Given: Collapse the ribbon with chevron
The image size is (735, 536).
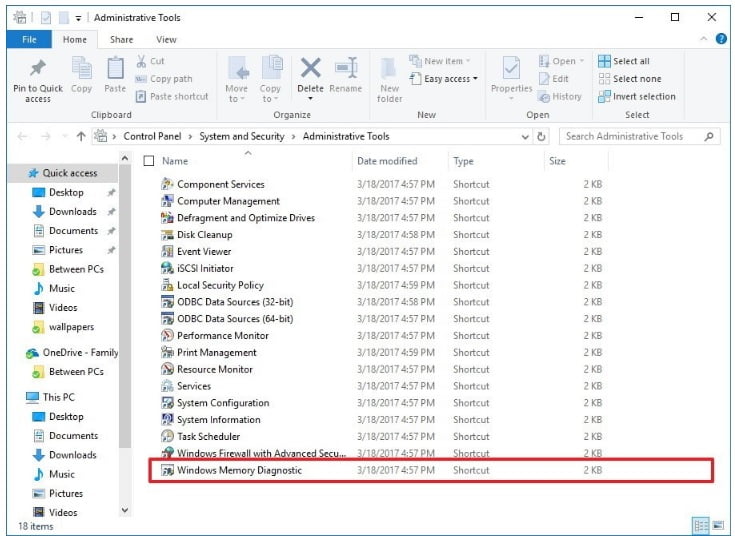Looking at the screenshot, I should point(704,39).
